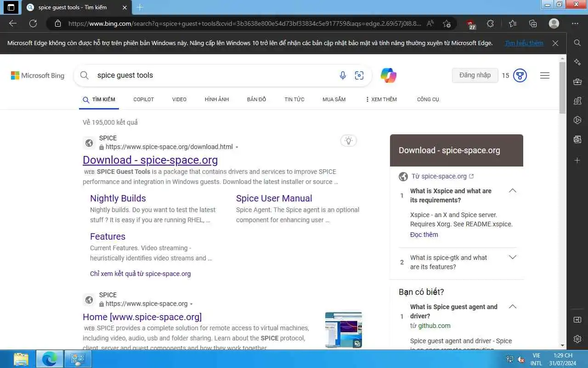Switch to TIN TỨC tab

click(x=294, y=99)
